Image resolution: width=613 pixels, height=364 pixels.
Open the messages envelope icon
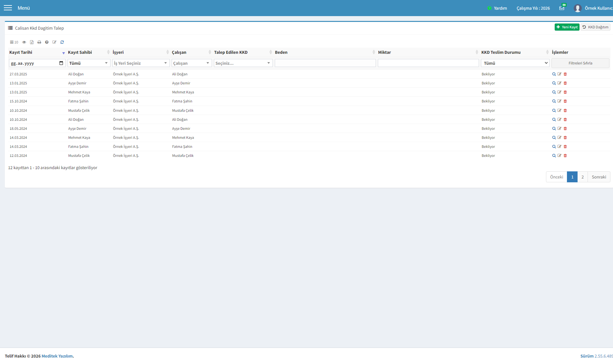coord(562,8)
